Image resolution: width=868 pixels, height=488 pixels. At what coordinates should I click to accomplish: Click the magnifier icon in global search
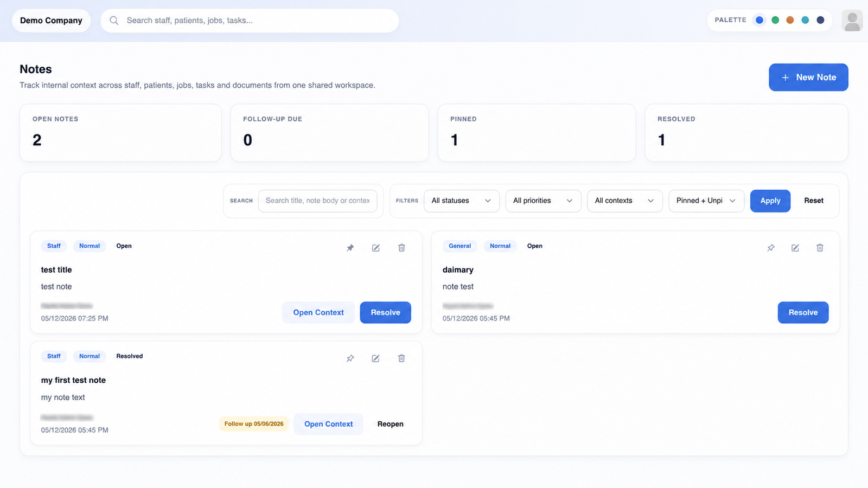pyautogui.click(x=114, y=21)
